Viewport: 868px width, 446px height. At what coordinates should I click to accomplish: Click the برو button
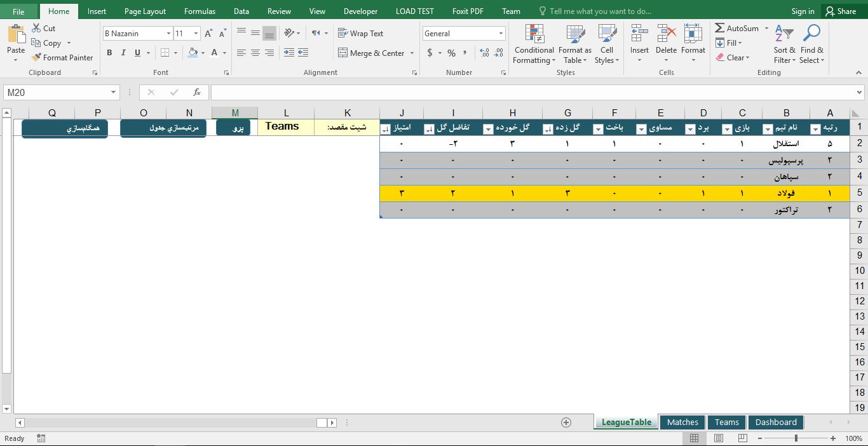[233, 128]
